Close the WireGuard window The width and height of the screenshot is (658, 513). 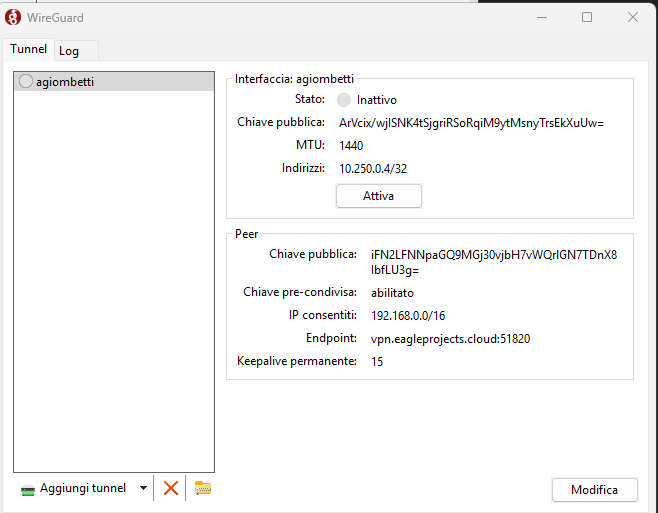632,17
